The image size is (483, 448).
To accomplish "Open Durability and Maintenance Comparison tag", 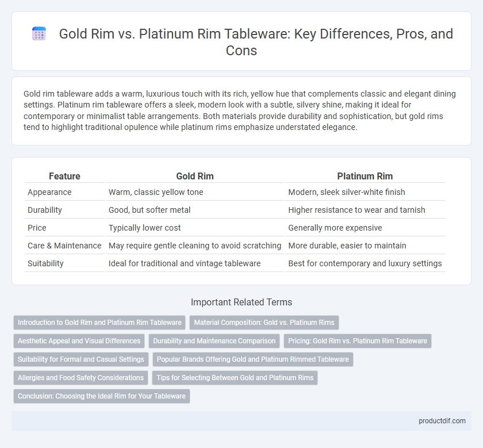I will click(x=214, y=341).
